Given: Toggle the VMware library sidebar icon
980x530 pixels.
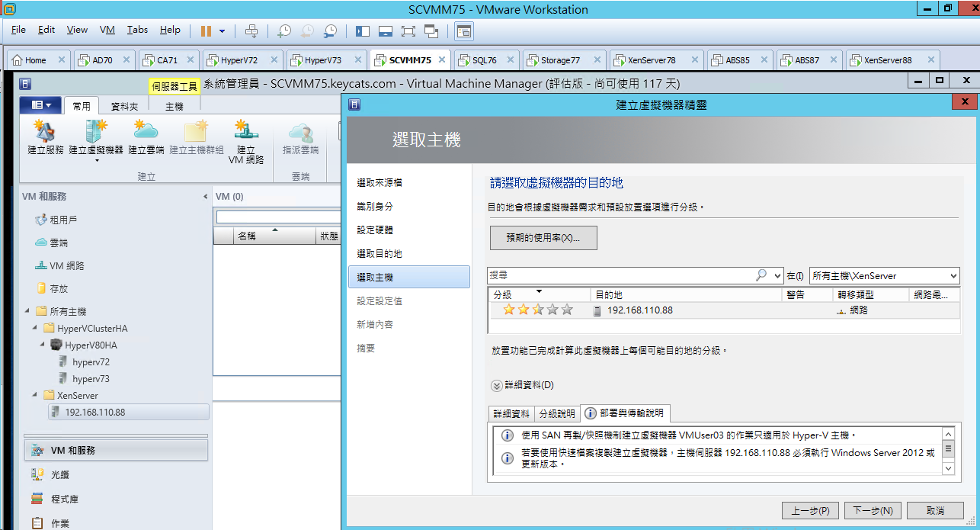Looking at the screenshot, I should coord(363,31).
